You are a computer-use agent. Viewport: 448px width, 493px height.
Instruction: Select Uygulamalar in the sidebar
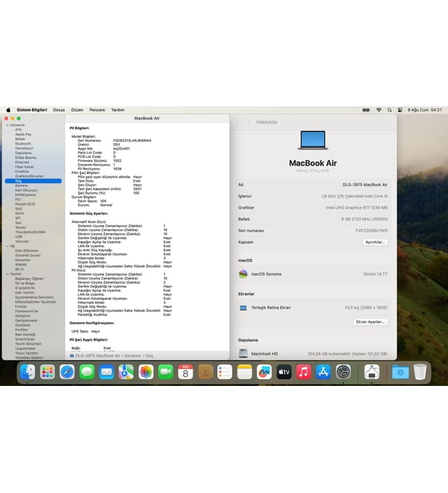25,349
